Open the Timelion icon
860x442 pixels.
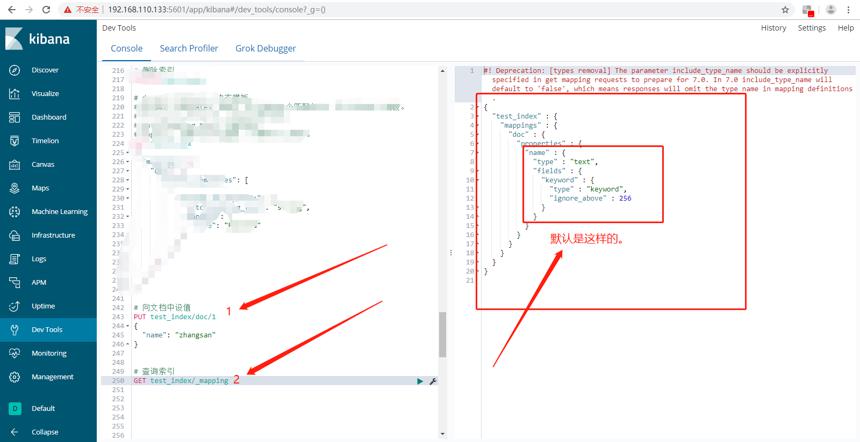tap(15, 141)
